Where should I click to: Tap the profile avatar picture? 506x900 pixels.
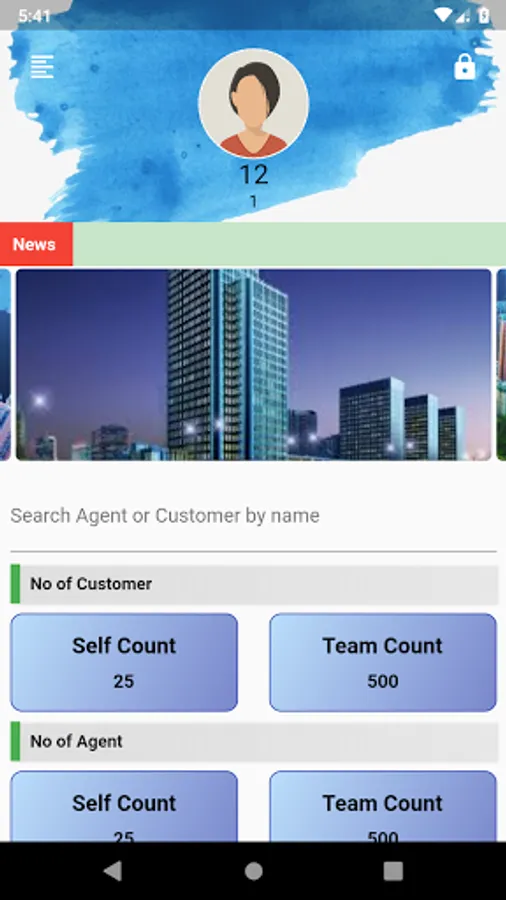254,103
